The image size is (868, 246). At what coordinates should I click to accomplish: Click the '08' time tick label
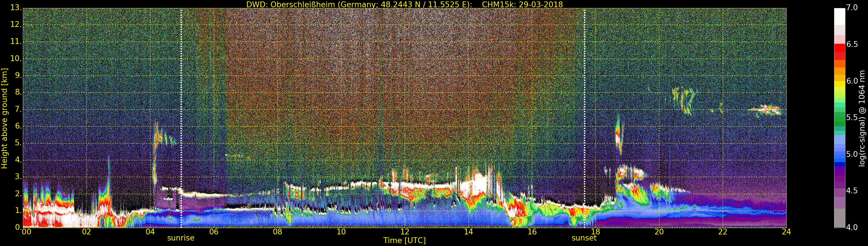pos(277,232)
